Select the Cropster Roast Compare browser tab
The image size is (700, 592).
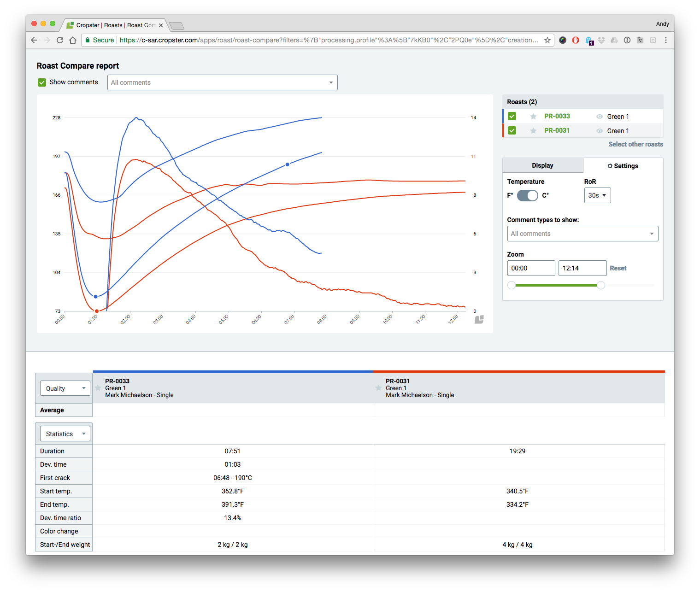pyautogui.click(x=115, y=25)
